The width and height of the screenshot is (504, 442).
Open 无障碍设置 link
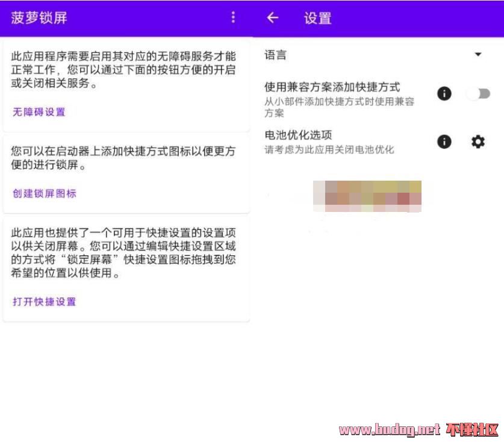pyautogui.click(x=39, y=111)
